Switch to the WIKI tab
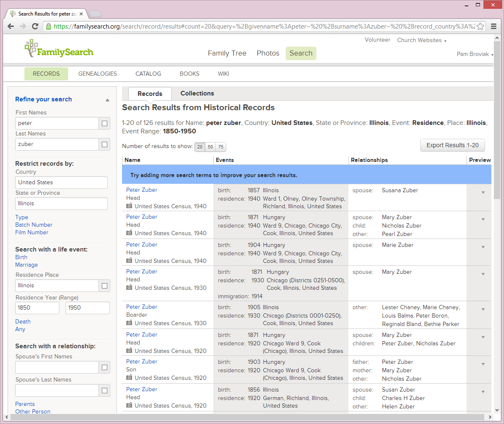504x424 pixels. (223, 74)
